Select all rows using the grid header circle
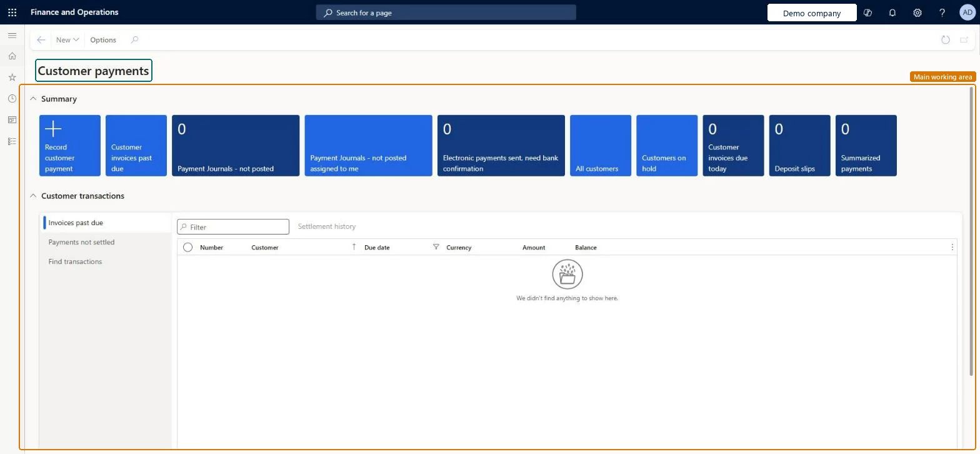The width and height of the screenshot is (980, 454). (187, 247)
